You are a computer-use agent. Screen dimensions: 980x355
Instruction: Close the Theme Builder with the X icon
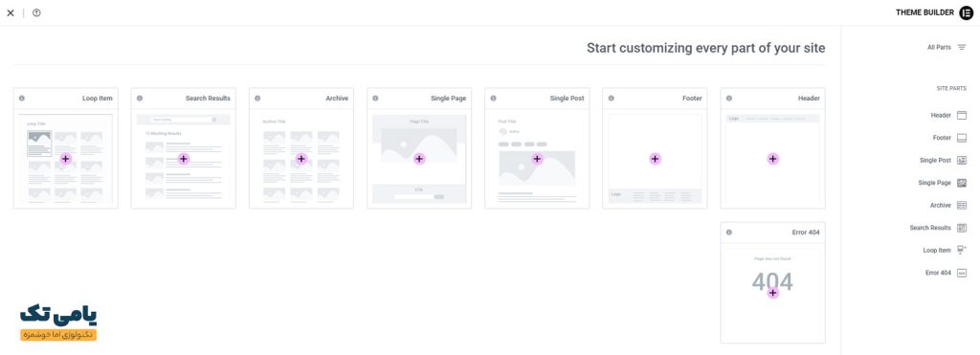[x=10, y=12]
